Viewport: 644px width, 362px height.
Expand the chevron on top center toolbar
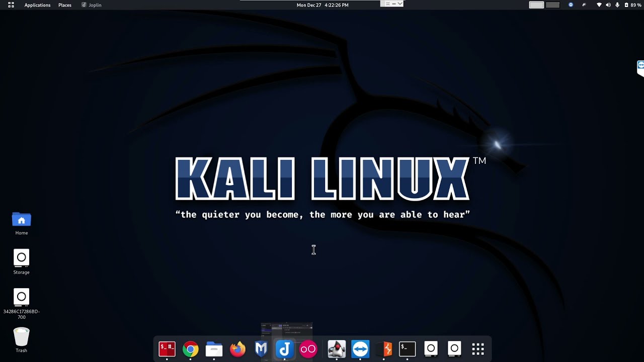[x=399, y=4]
